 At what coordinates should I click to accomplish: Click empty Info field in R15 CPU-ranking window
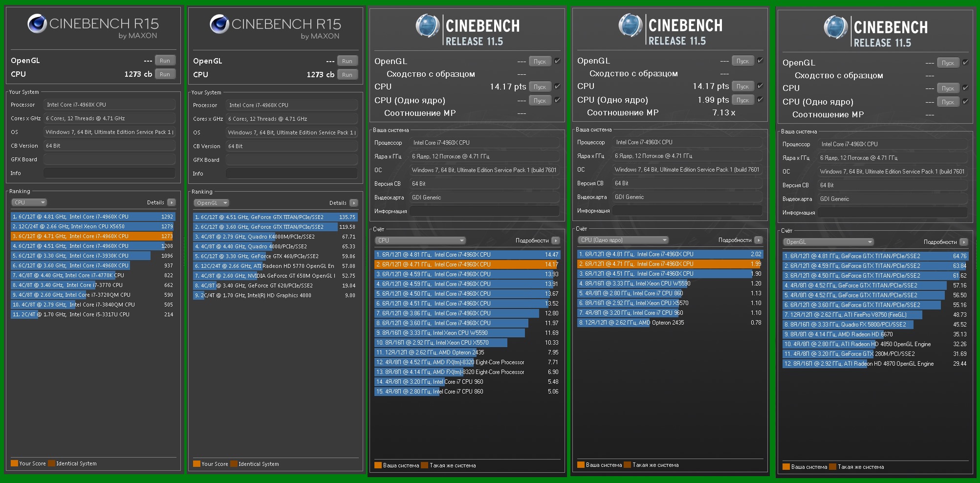click(x=109, y=173)
